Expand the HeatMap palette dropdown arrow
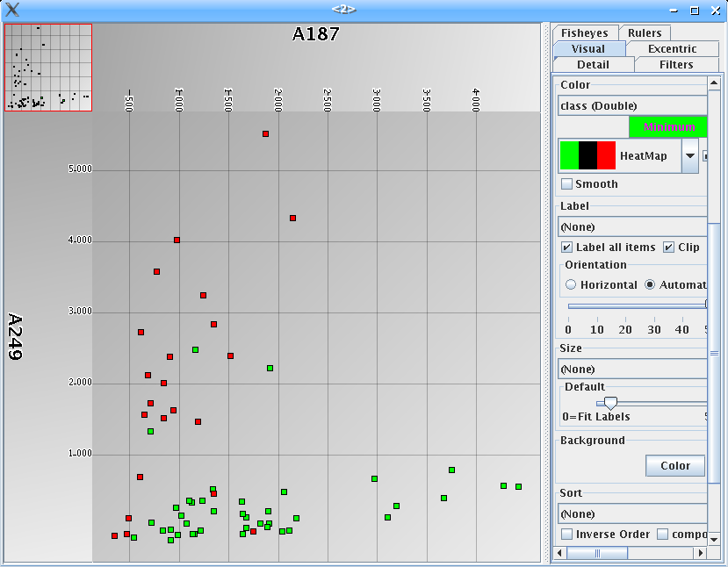The width and height of the screenshot is (728, 567). [x=690, y=156]
